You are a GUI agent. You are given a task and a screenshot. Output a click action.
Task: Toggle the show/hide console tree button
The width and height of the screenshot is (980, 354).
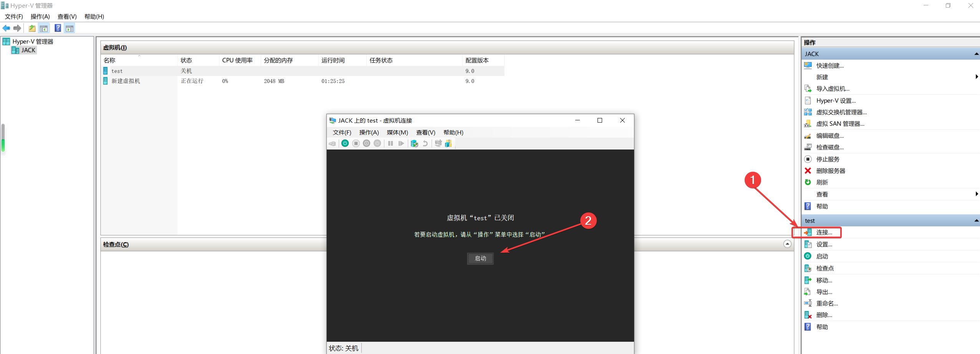click(44, 28)
